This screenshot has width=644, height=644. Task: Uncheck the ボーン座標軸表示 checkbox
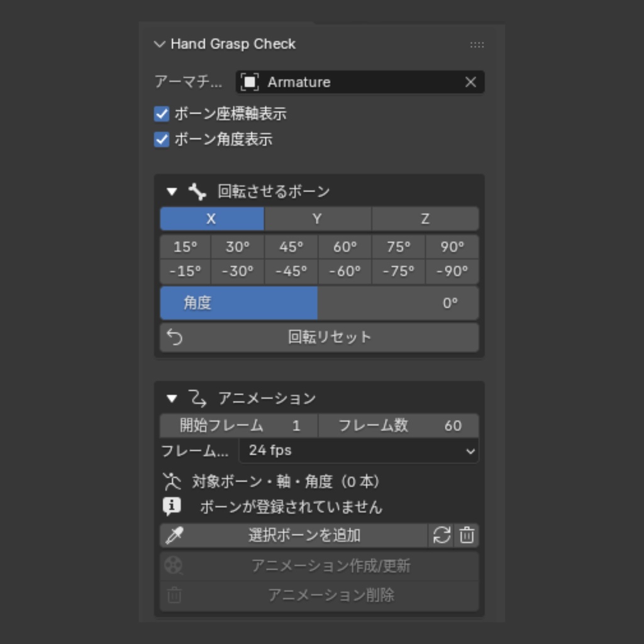click(x=161, y=114)
